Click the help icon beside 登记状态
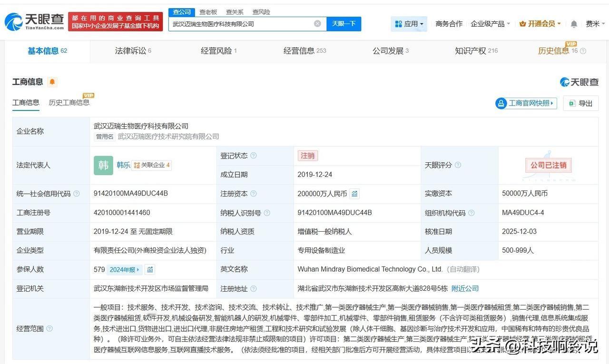Image resolution: width=609 pixels, height=364 pixels. pos(254,156)
